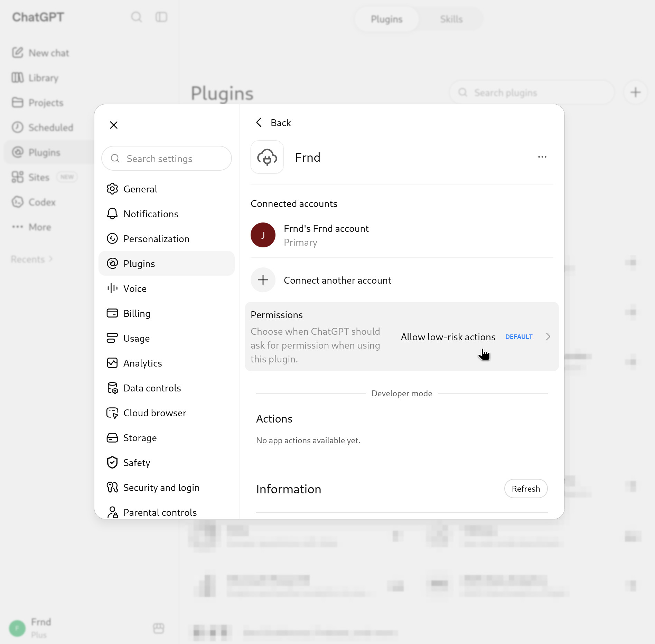Click the Back label
Screen dimensions: 655x644
pyautogui.click(x=281, y=123)
